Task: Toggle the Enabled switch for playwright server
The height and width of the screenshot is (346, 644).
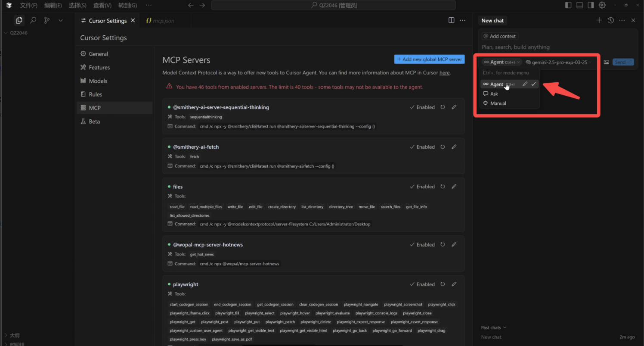Action: tap(422, 284)
